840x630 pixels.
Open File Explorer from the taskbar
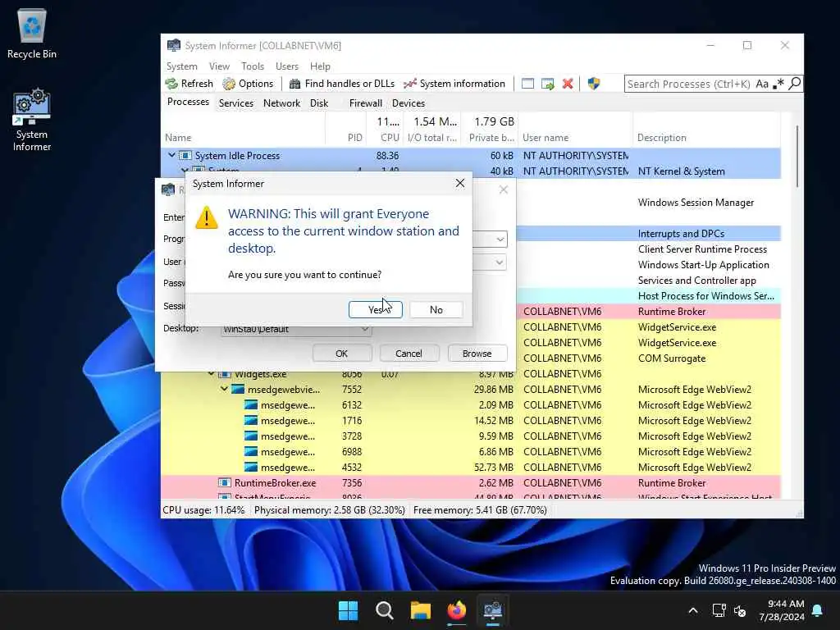421,610
